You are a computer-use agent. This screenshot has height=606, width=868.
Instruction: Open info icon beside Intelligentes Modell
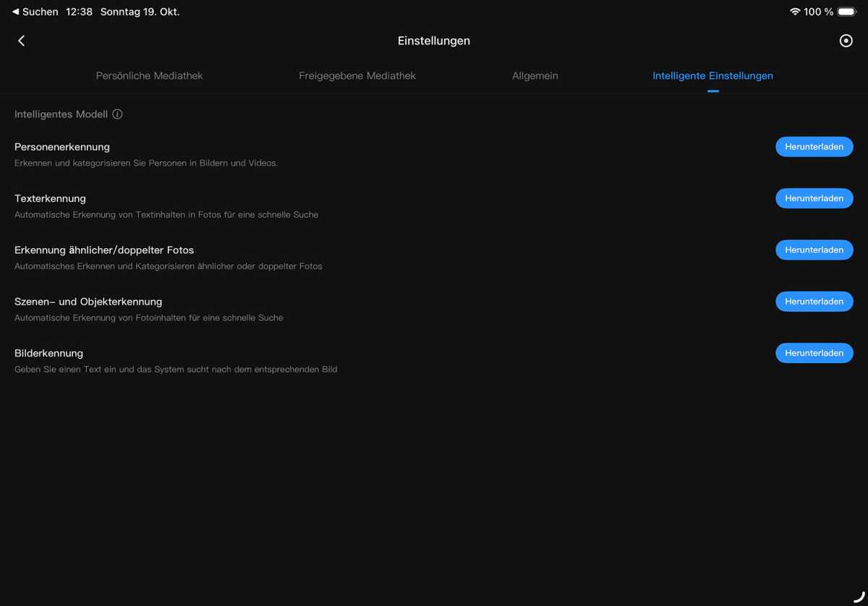[x=117, y=114]
